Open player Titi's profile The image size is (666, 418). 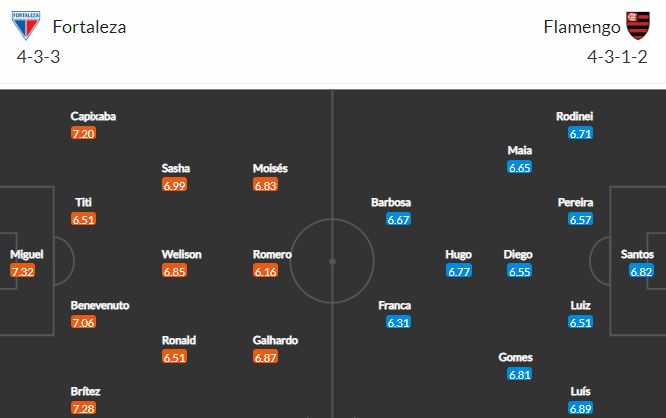(x=83, y=202)
